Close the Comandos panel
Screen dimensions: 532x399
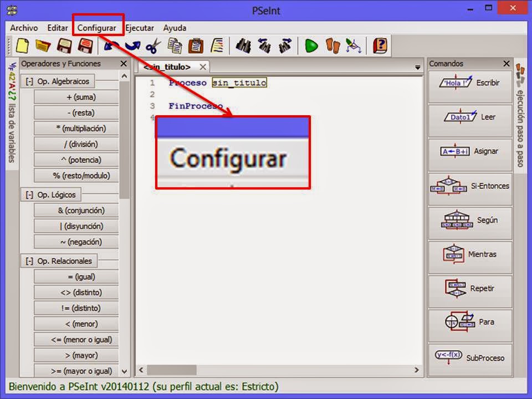507,63
